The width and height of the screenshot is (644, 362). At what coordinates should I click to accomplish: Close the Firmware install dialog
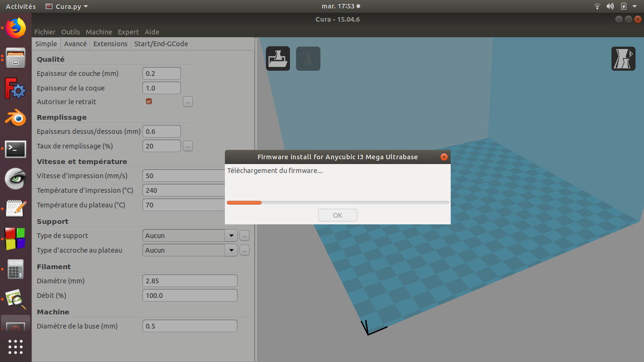coord(444,157)
